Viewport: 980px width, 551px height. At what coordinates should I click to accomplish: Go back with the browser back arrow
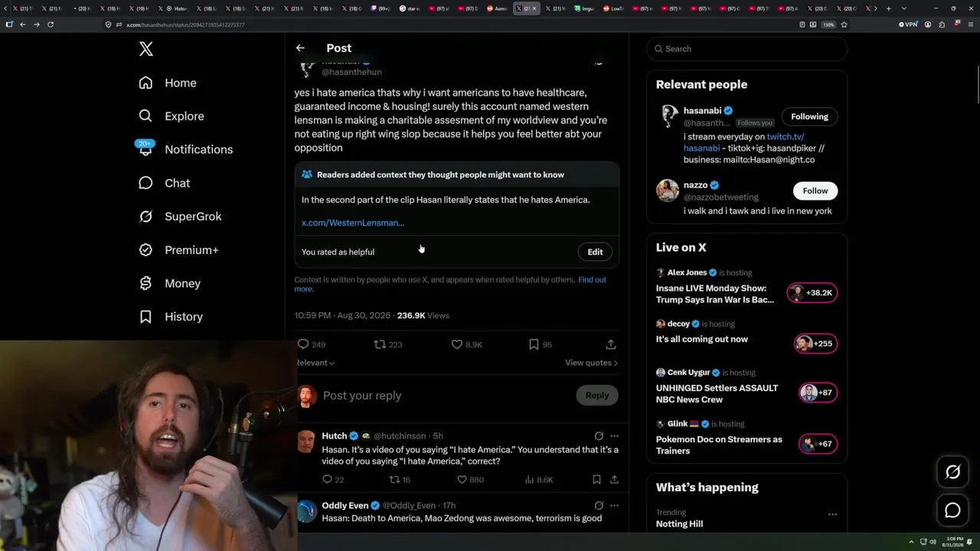[x=23, y=24]
